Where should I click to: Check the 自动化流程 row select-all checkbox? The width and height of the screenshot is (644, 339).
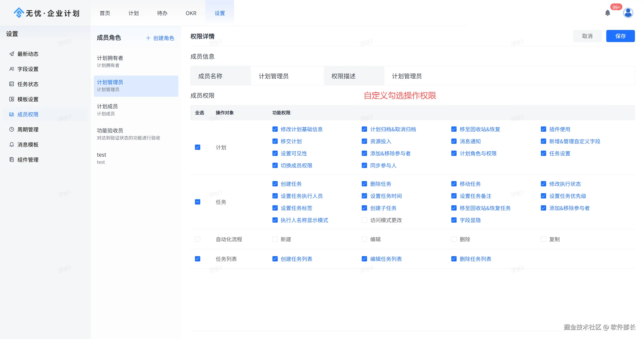pyautogui.click(x=197, y=239)
